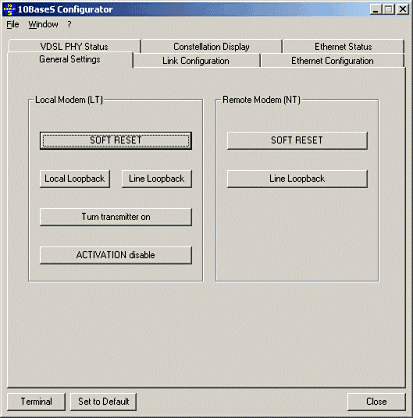Image resolution: width=413 pixels, height=418 pixels.
Task: Click SOFT RESET for Local Modem (LT)
Action: [x=116, y=141]
